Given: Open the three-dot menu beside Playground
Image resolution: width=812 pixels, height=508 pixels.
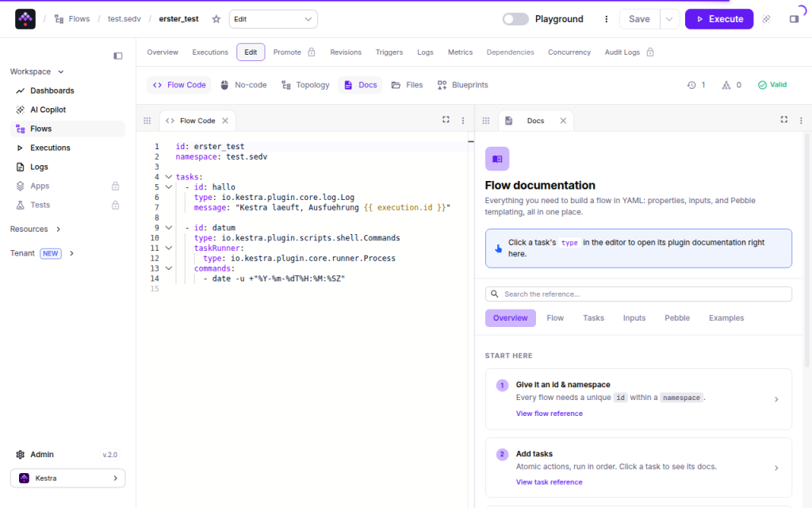Looking at the screenshot, I should click(607, 19).
